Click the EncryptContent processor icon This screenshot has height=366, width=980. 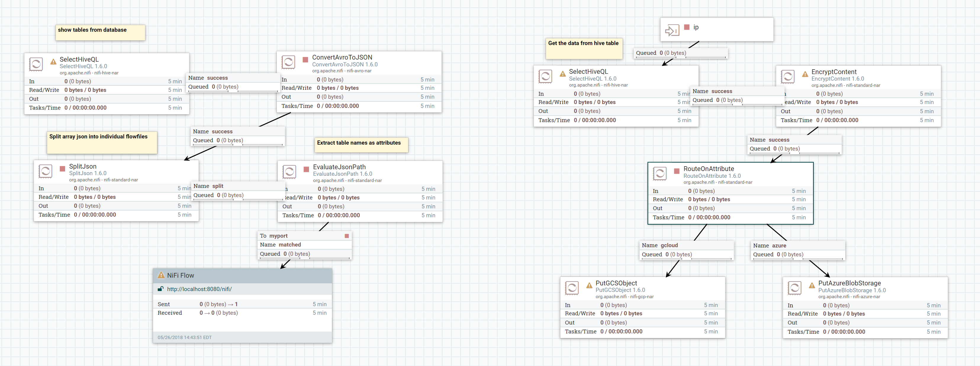point(788,76)
